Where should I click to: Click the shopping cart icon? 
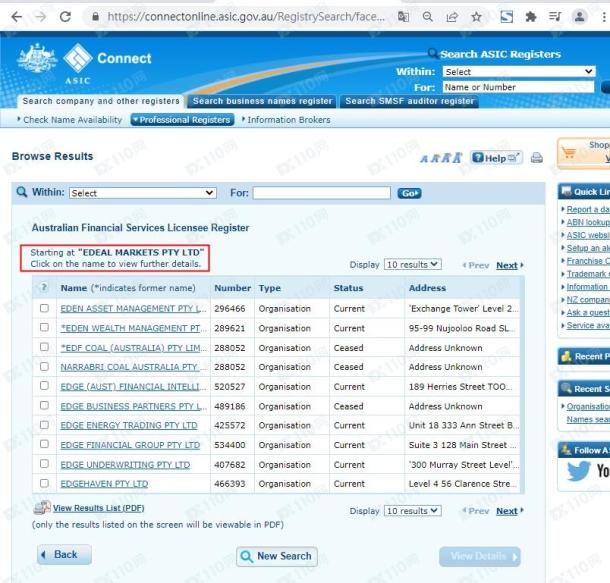[569, 153]
